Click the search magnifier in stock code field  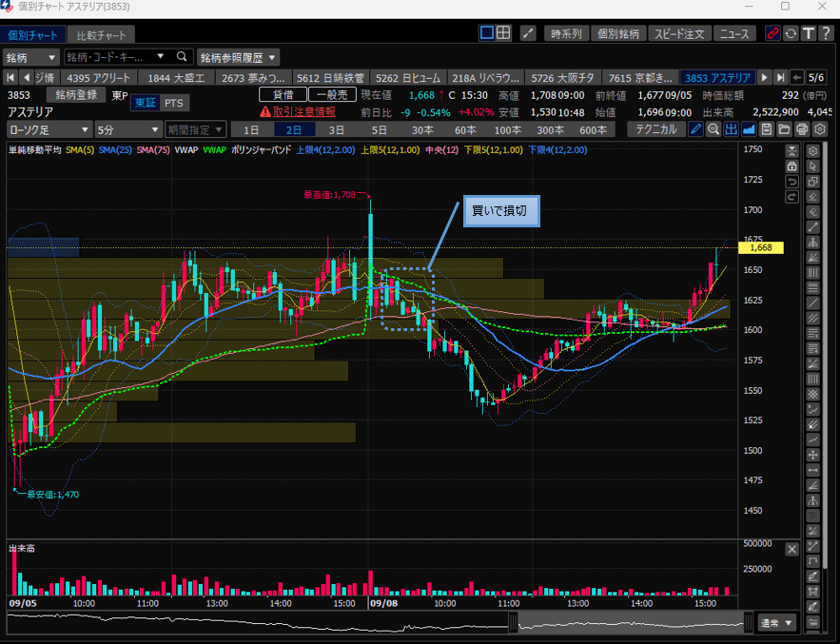pos(182,57)
